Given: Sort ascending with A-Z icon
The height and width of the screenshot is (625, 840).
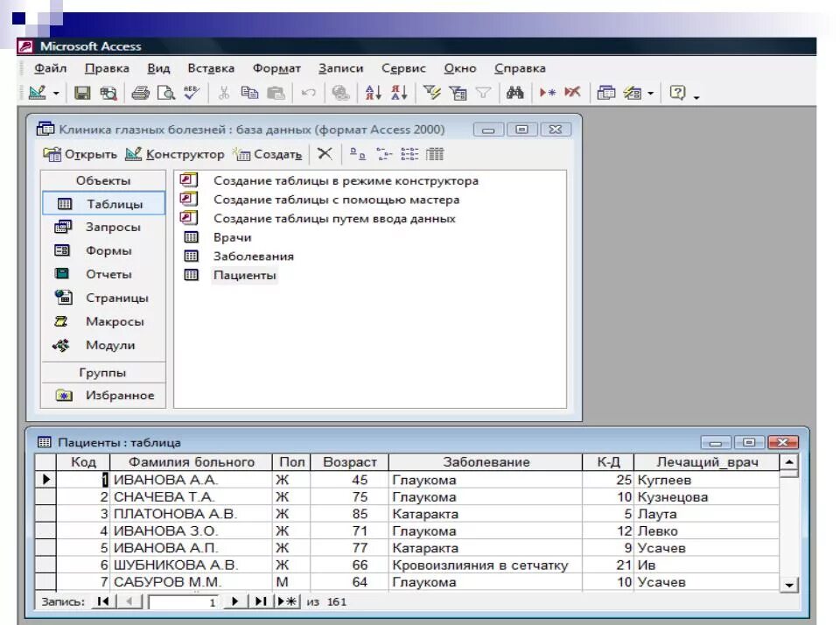Looking at the screenshot, I should coord(373,93).
